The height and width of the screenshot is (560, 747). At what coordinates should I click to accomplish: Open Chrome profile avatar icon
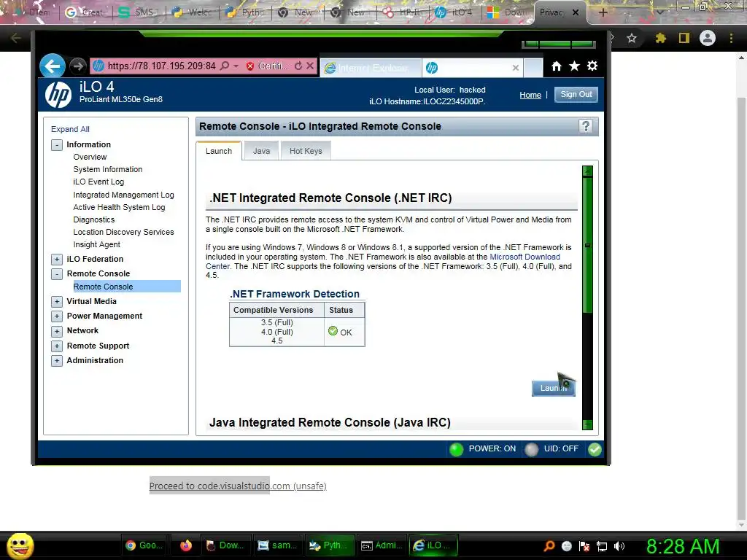708,38
